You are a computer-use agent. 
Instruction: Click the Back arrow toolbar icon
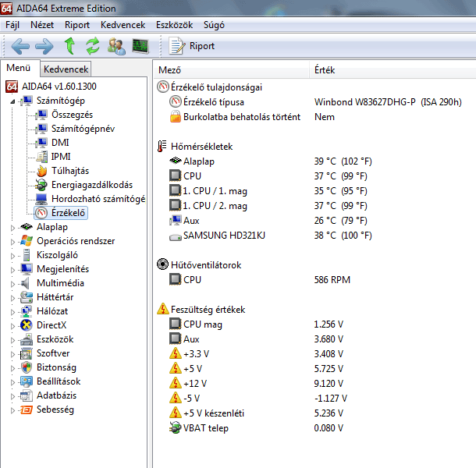20,47
